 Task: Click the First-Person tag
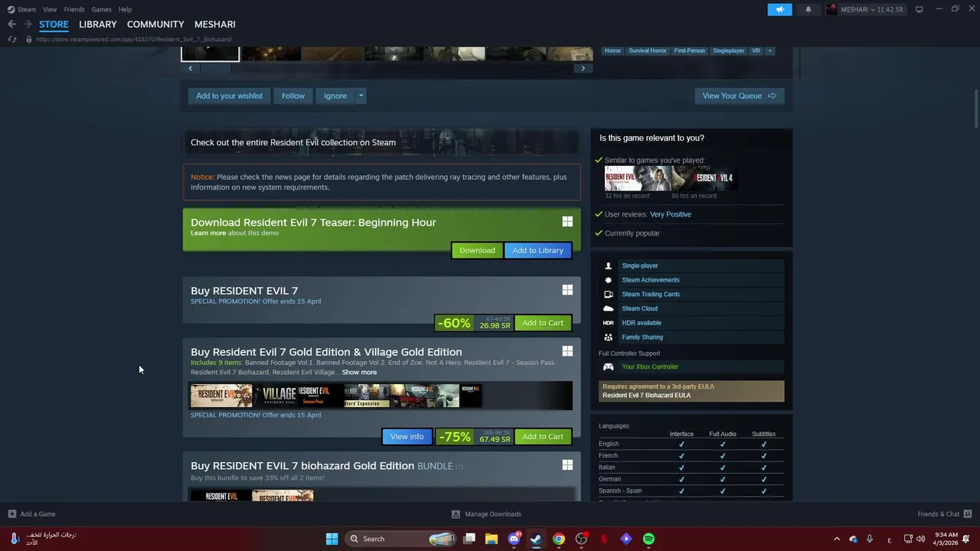pyautogui.click(x=689, y=51)
